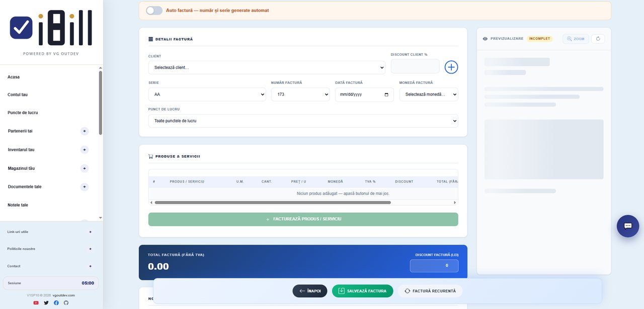Click the calendar icon in Dată factură
644x309 pixels.
click(386, 94)
